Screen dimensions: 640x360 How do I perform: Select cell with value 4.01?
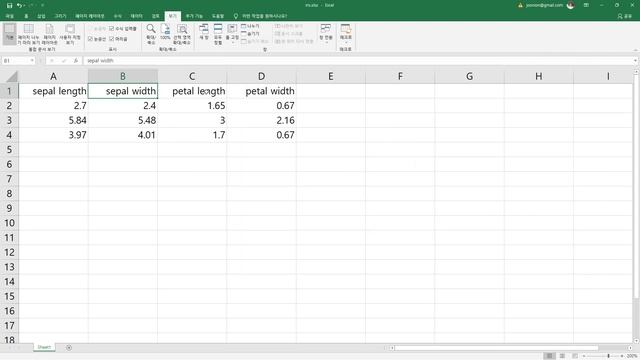[x=122, y=135]
